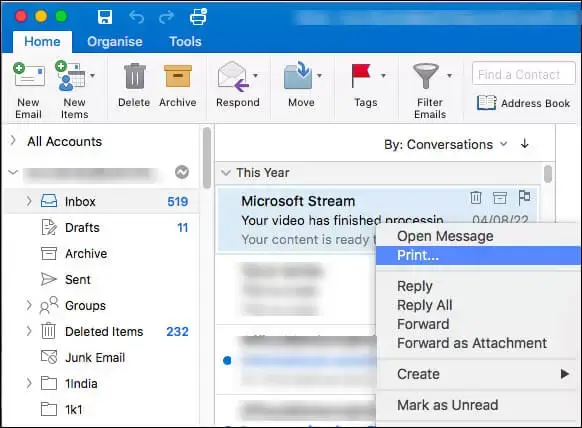Click the Respond envelope icon
This screenshot has width=582, height=428.
pos(233,76)
